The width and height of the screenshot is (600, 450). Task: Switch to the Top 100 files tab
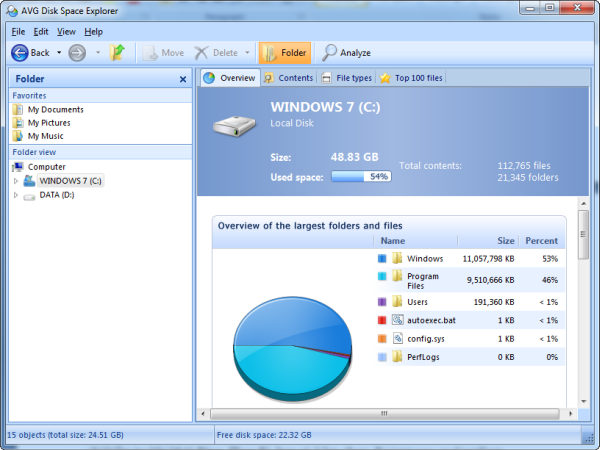[411, 78]
